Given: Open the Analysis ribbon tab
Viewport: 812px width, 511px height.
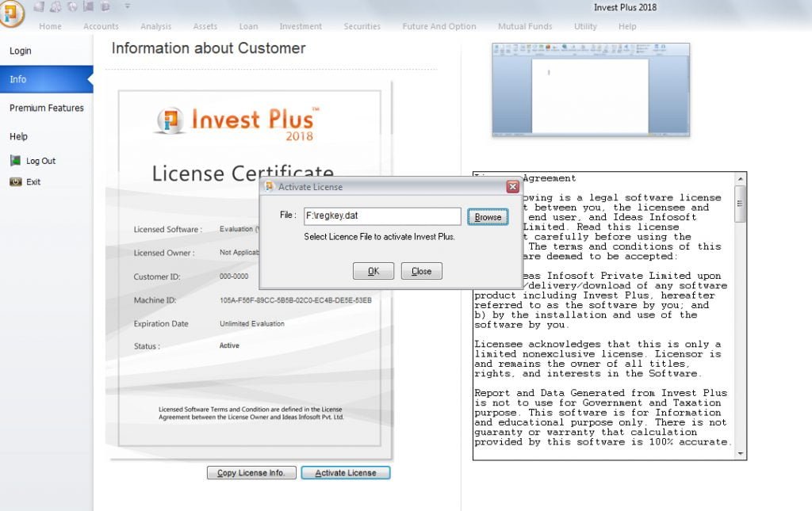Looking at the screenshot, I should pyautogui.click(x=156, y=26).
